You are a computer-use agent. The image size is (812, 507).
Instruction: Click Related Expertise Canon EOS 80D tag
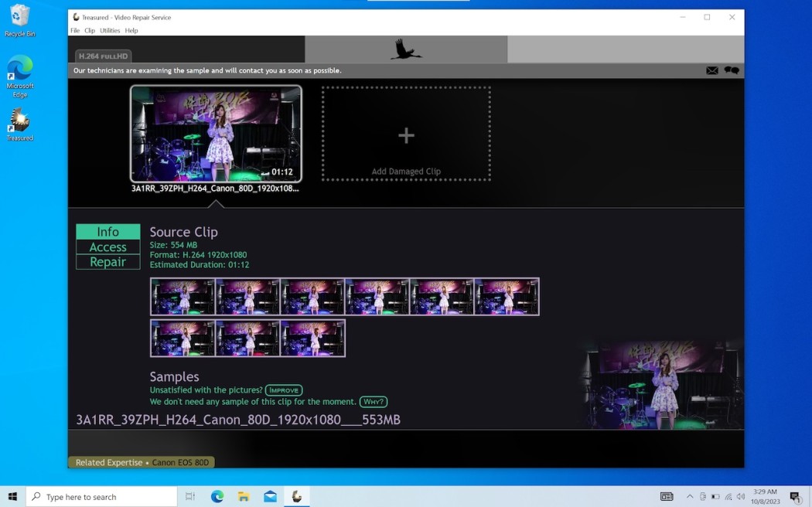point(142,462)
